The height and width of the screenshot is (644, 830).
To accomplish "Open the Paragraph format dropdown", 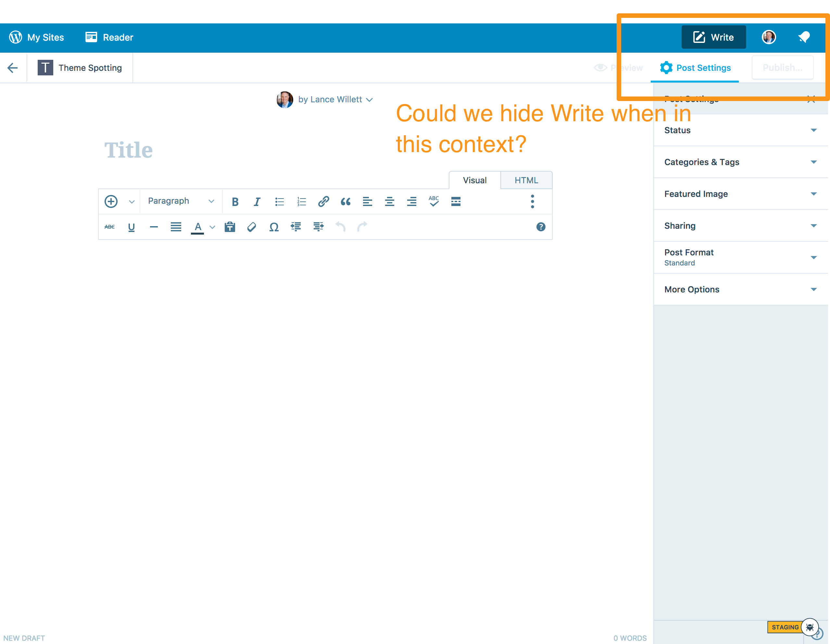I will coord(181,201).
